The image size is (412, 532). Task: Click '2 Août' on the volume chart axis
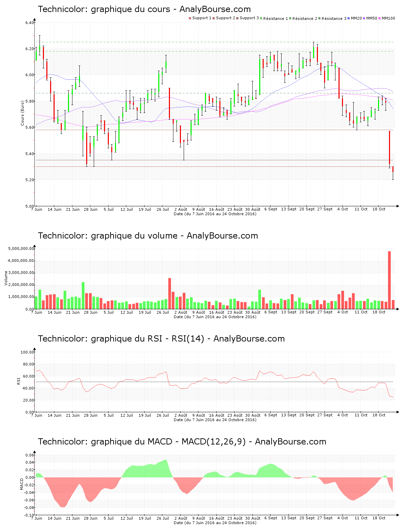181,312
